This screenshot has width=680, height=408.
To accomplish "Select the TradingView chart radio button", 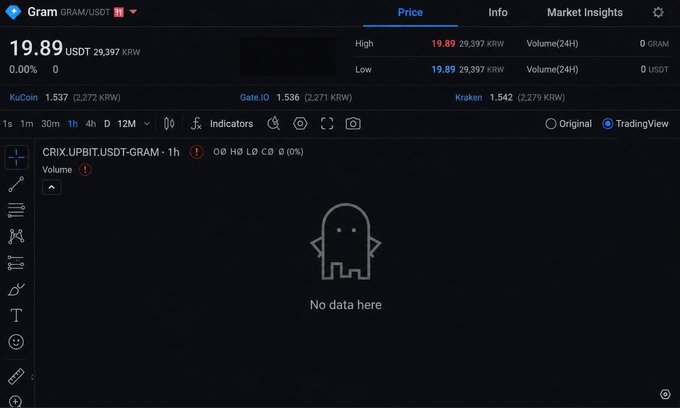I will pos(608,124).
